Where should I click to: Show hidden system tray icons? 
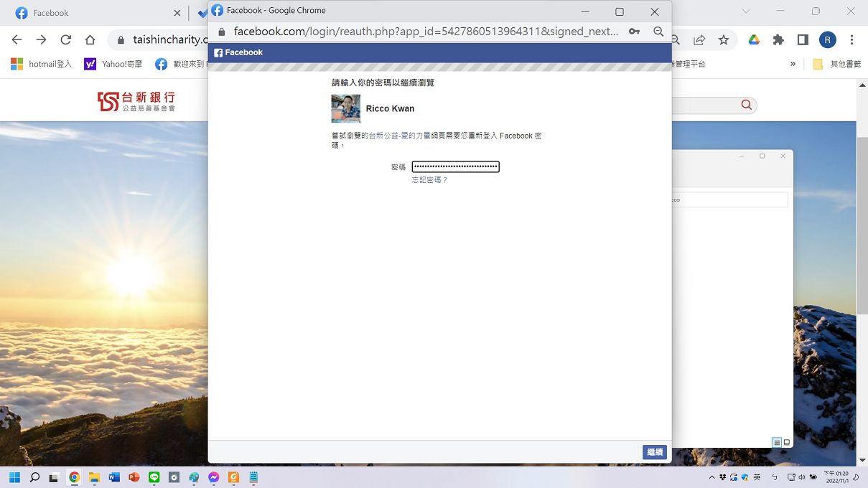711,477
